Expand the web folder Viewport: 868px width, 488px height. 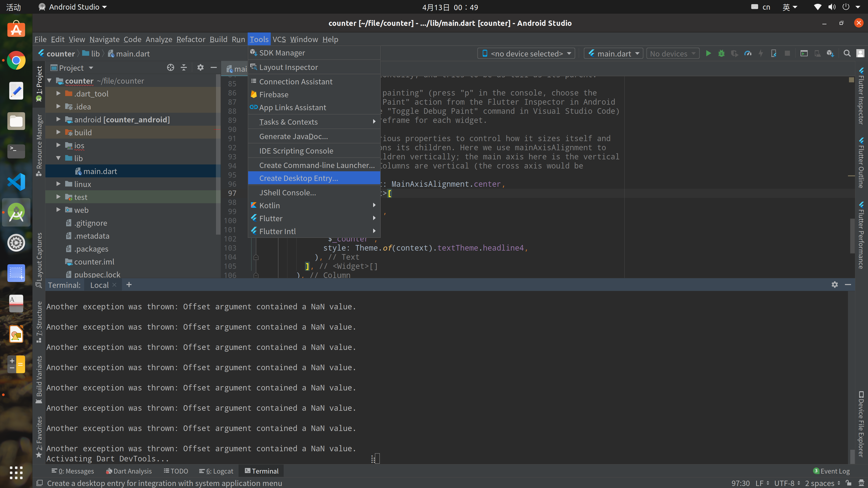click(x=58, y=210)
